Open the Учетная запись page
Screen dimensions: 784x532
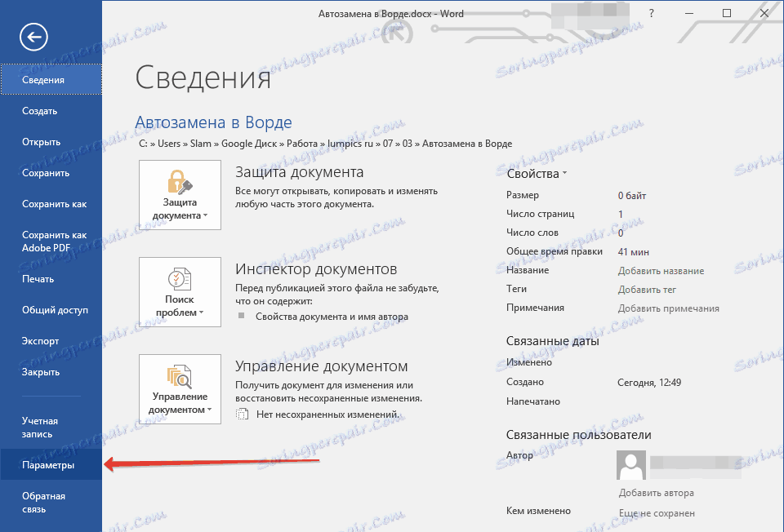(51, 428)
